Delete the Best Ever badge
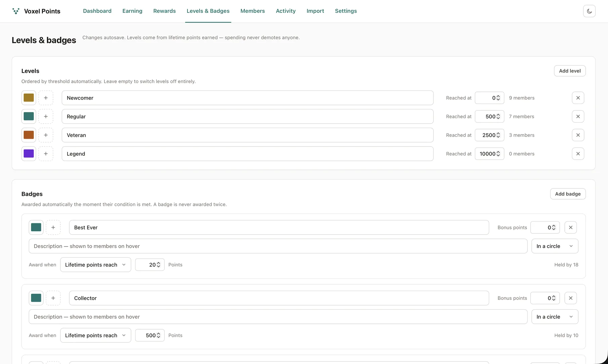 pyautogui.click(x=571, y=228)
